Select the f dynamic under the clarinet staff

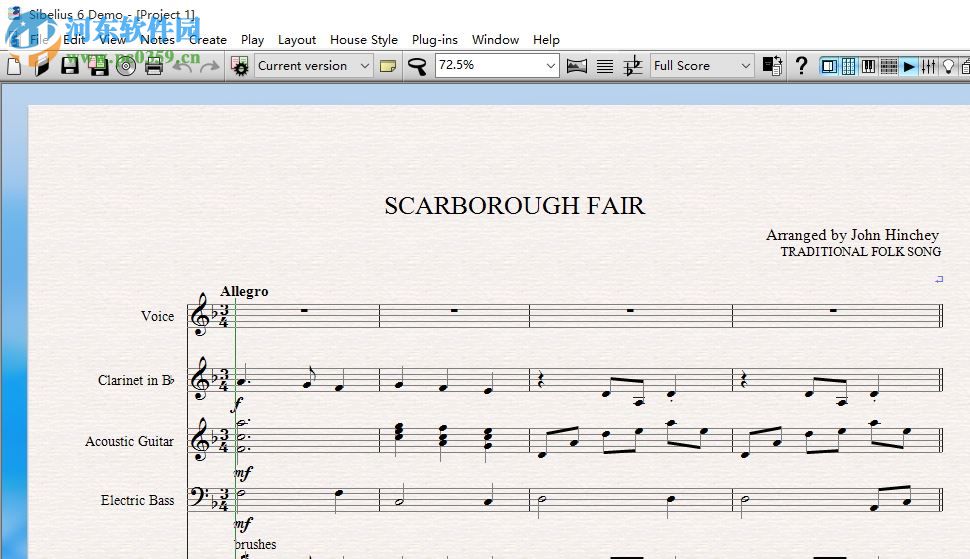click(236, 404)
